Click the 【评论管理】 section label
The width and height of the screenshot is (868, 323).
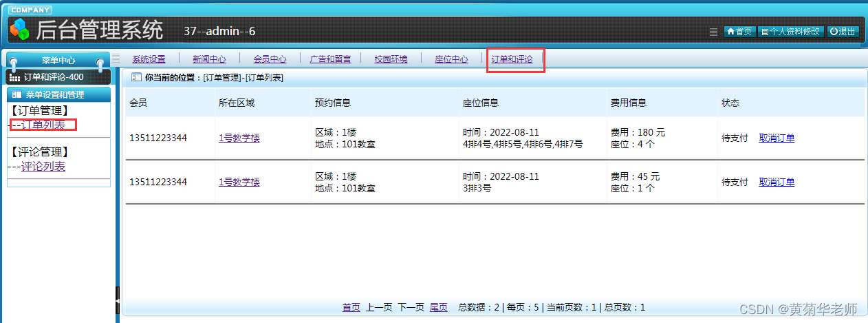click(39, 152)
